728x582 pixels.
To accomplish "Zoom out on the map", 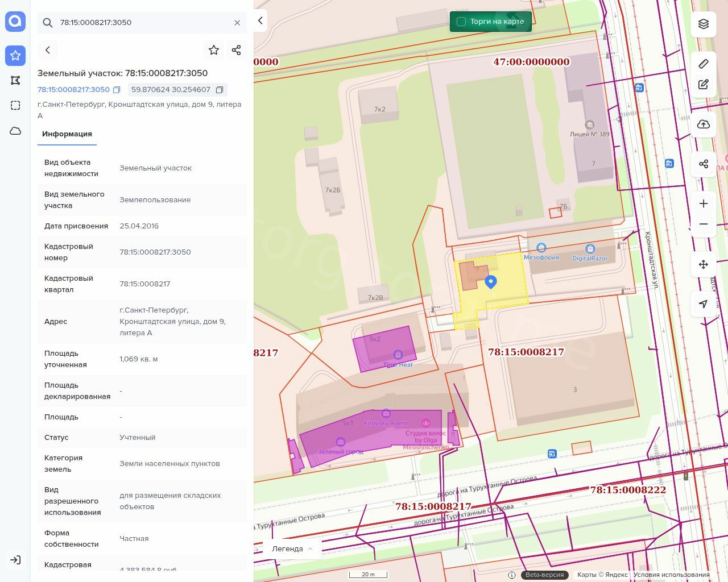I will 704,224.
